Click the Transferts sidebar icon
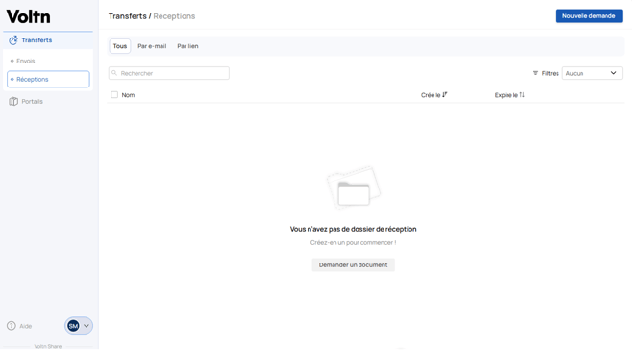Image resolution: width=644 pixels, height=350 pixels. click(13, 40)
